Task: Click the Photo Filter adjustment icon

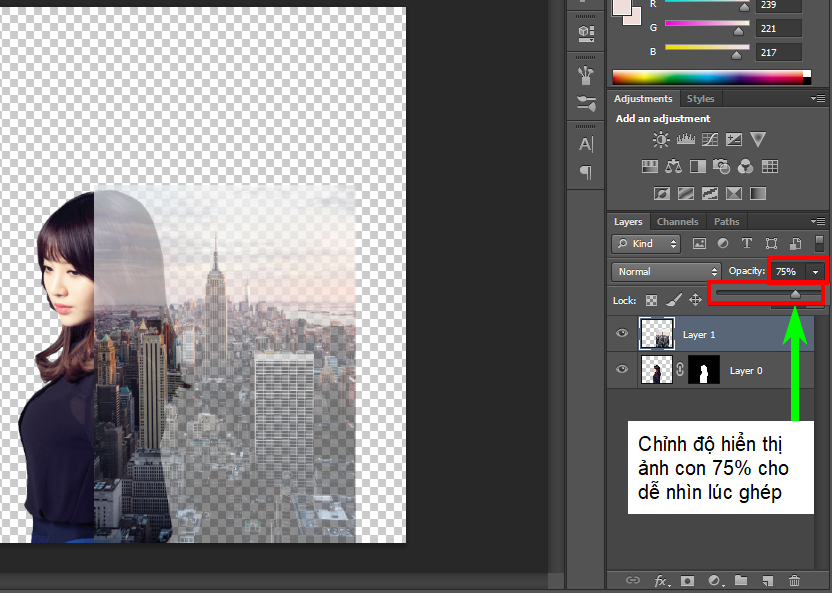Action: coord(722,167)
